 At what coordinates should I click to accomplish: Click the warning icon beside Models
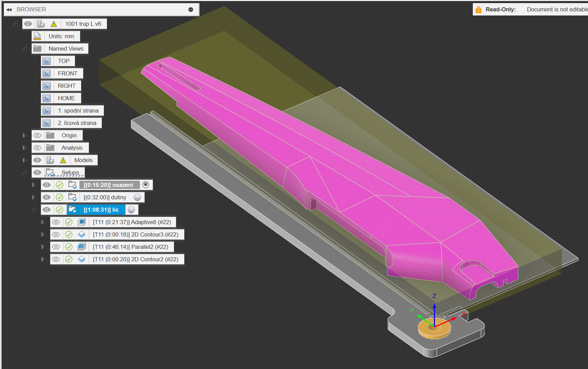click(x=63, y=160)
